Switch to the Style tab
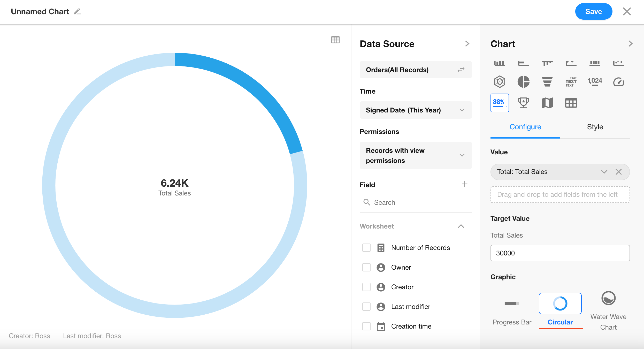This screenshot has width=644, height=349. point(595,127)
